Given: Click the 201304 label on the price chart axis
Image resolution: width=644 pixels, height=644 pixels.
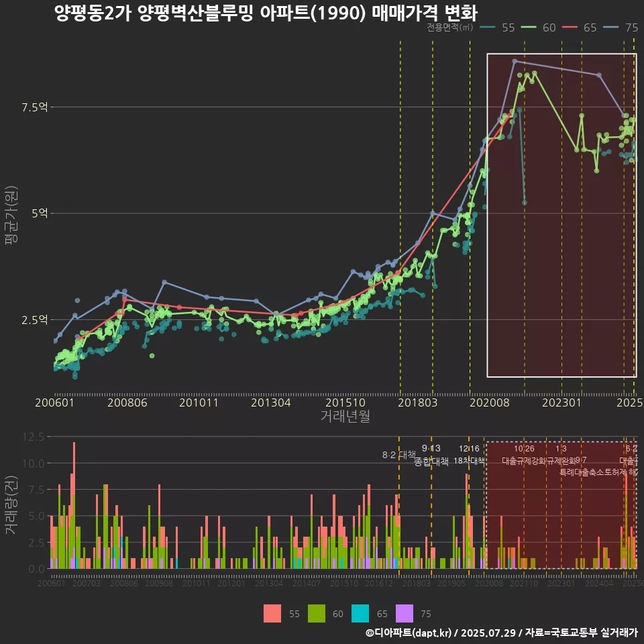Looking at the screenshot, I should point(271,402).
